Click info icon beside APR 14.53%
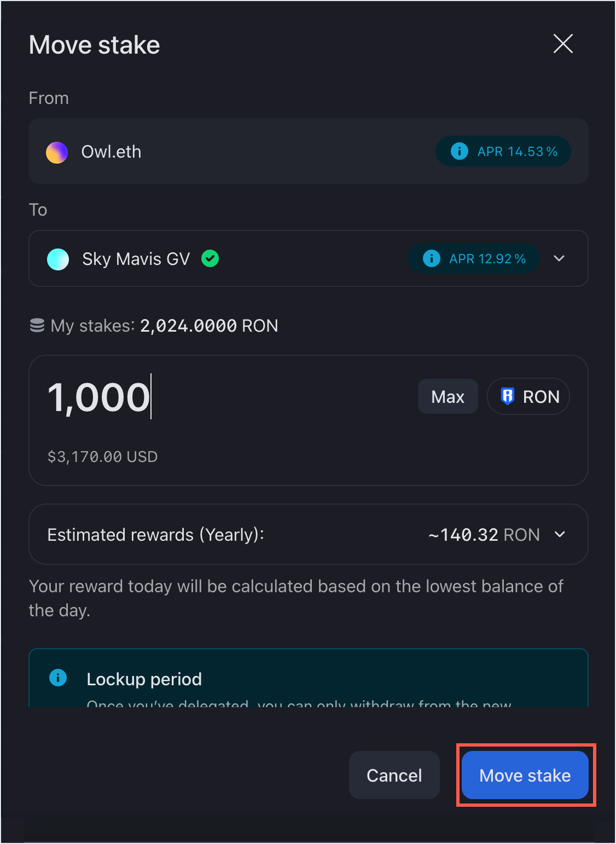The height and width of the screenshot is (844, 616). [460, 151]
